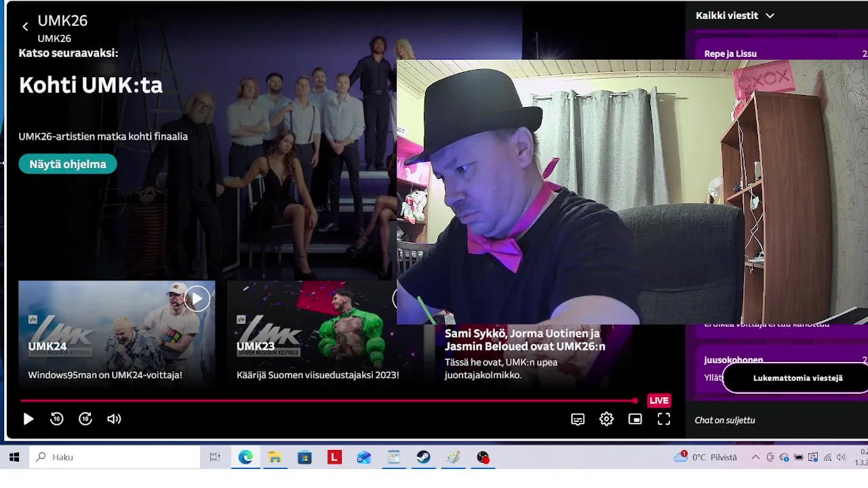Open the UMK23 Käärijä video card
Image resolution: width=868 pixels, height=488 pixels.
click(x=325, y=333)
